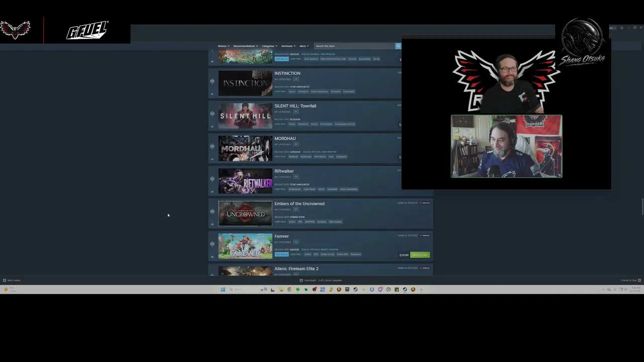
Task: Click the Dark Fantasy tag on Embers of the Uncrowned
Action: click(336, 222)
